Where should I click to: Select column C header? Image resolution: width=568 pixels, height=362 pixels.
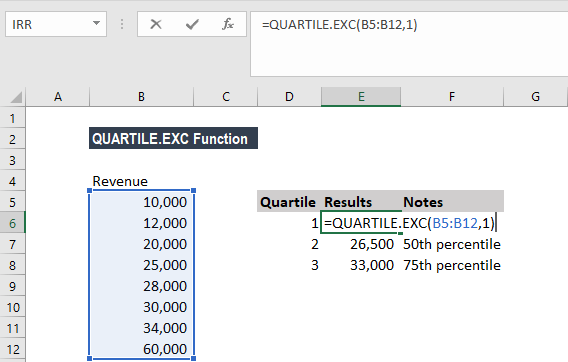pyautogui.click(x=226, y=97)
